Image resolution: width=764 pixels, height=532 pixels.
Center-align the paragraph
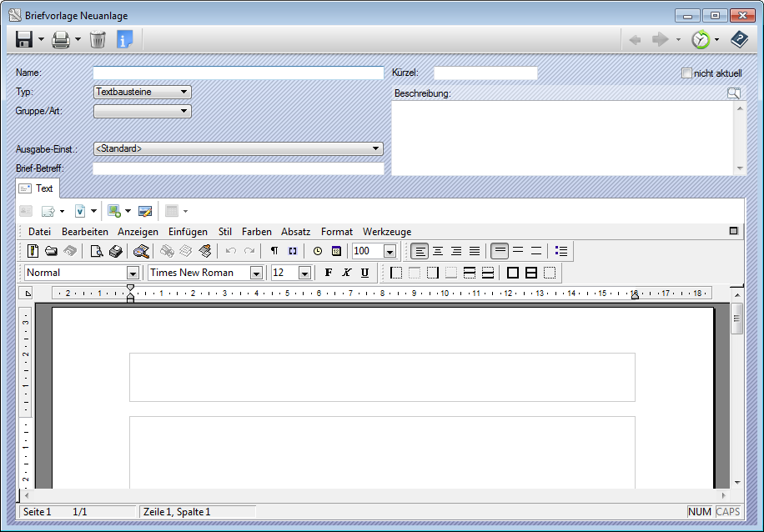pyautogui.click(x=438, y=251)
